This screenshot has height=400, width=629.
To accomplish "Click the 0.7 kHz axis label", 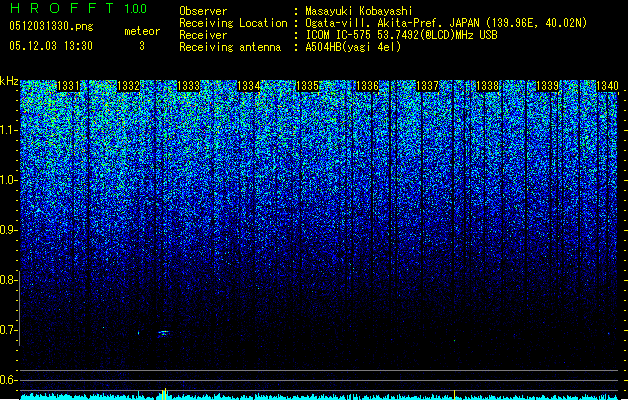I will pyautogui.click(x=8, y=330).
